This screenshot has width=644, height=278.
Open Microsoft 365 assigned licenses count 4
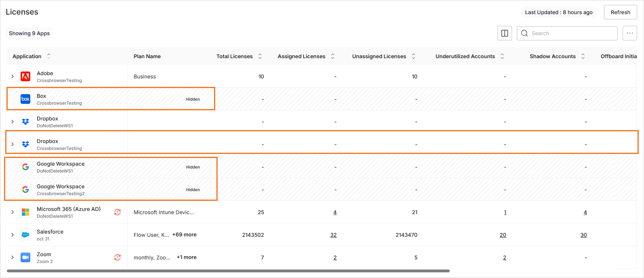pos(335,212)
